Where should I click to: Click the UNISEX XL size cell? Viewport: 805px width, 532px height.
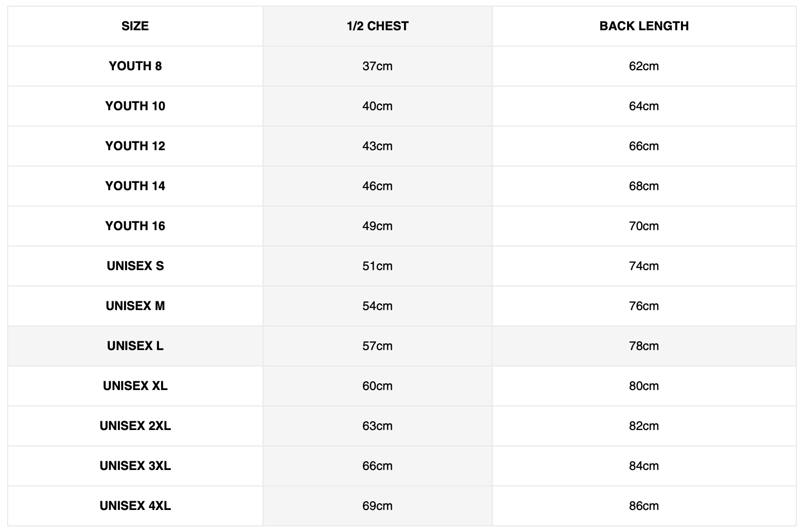[x=135, y=386]
